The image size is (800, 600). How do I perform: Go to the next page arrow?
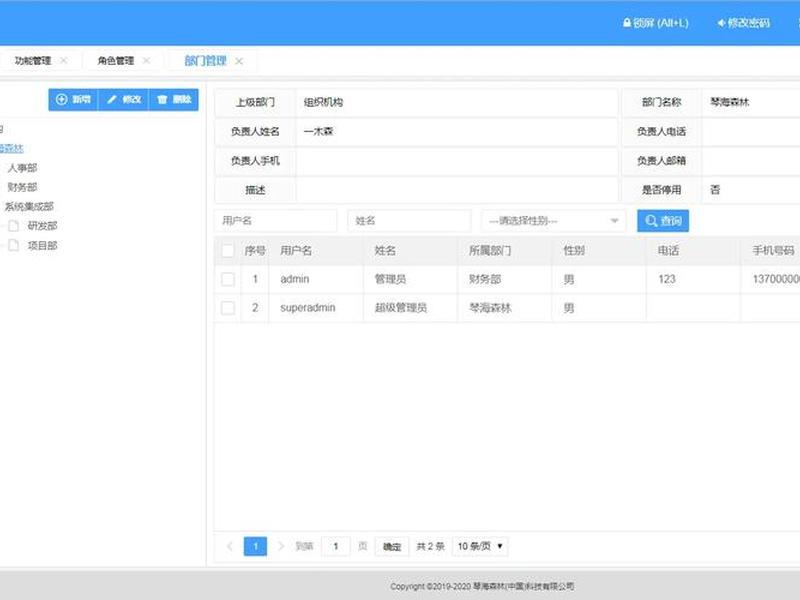tap(281, 546)
